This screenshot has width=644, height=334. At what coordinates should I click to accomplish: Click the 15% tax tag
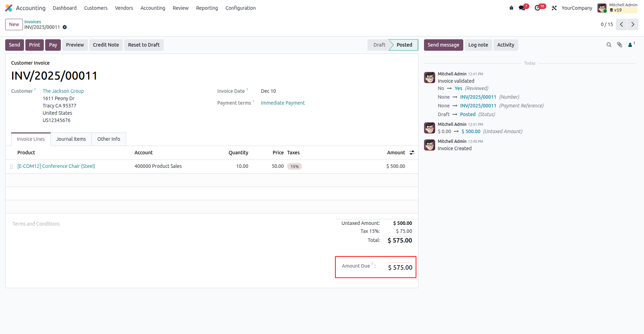[294, 166]
